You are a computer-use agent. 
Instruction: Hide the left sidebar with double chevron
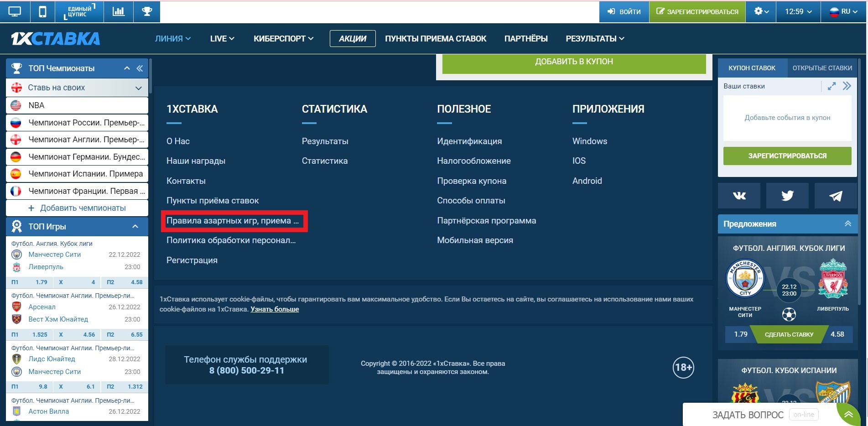click(140, 68)
